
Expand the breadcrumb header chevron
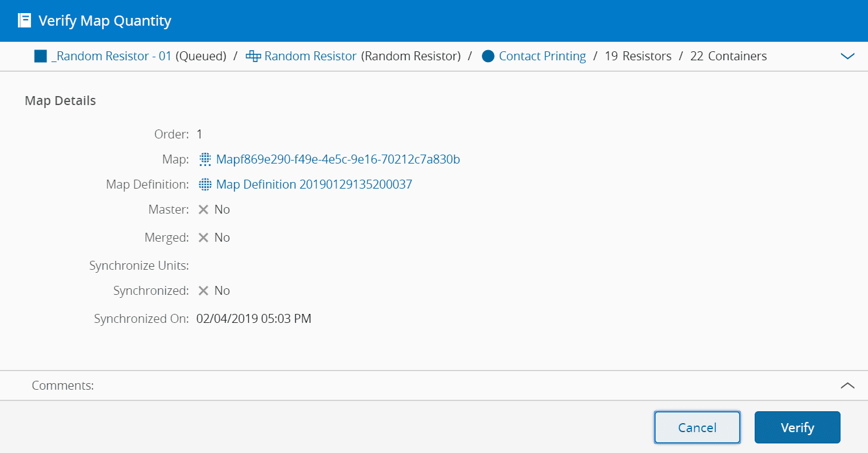pyautogui.click(x=847, y=57)
